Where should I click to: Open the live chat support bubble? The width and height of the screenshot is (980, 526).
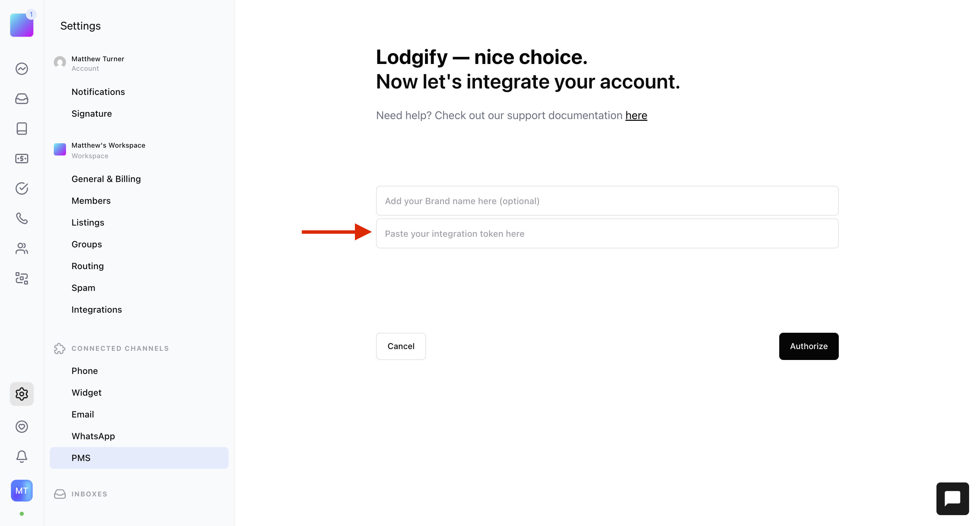point(952,499)
